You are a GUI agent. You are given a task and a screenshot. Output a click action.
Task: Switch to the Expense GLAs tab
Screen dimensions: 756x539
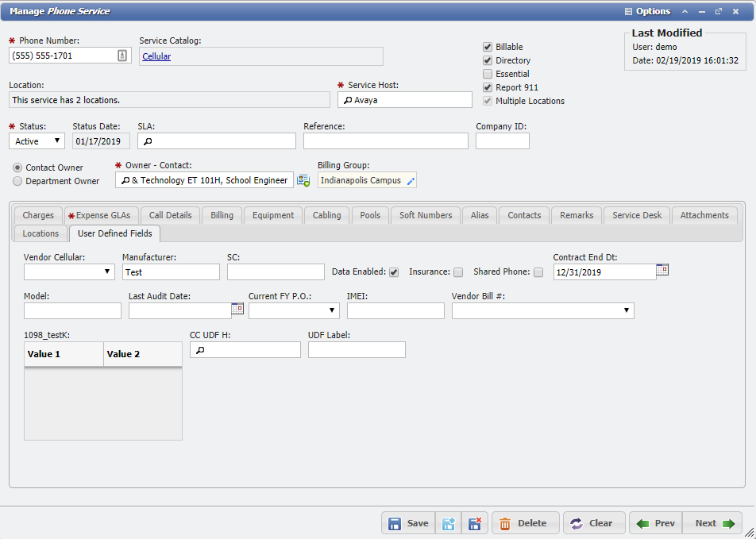point(101,215)
